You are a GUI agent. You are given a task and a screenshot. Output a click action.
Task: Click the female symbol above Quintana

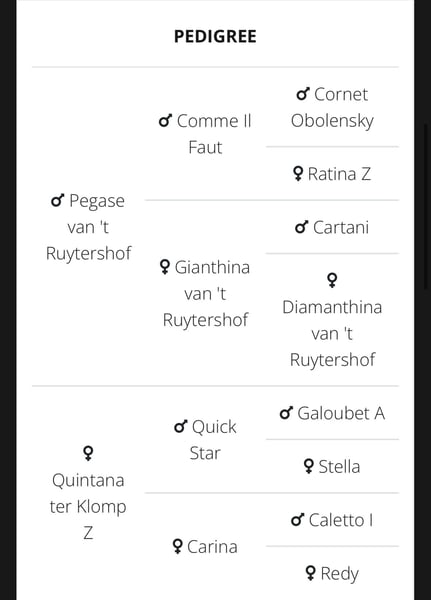88,453
